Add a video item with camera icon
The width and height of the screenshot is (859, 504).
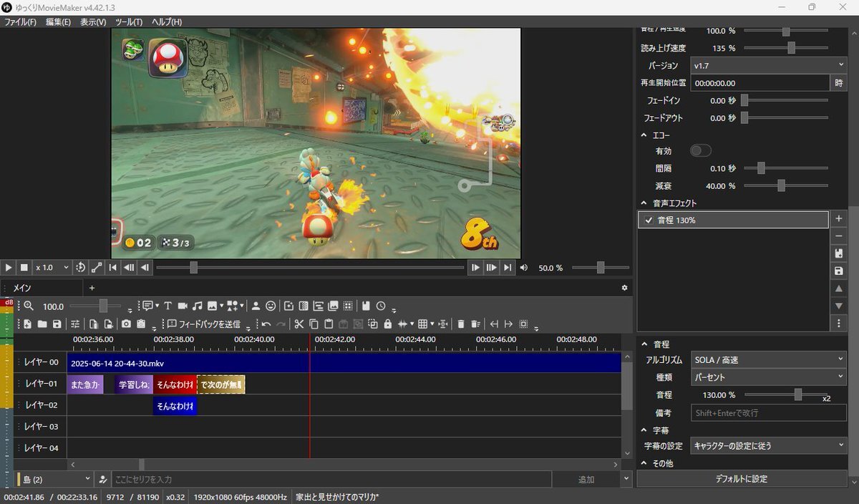(x=183, y=306)
